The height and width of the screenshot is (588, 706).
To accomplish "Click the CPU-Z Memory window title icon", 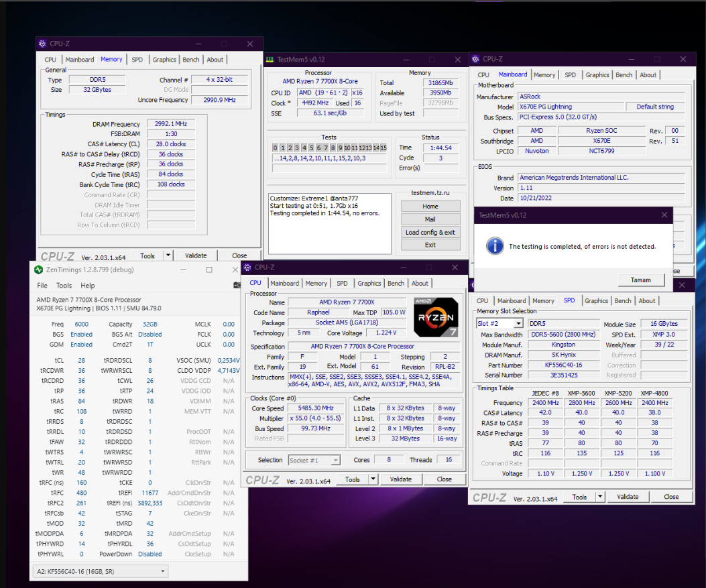I will point(42,44).
